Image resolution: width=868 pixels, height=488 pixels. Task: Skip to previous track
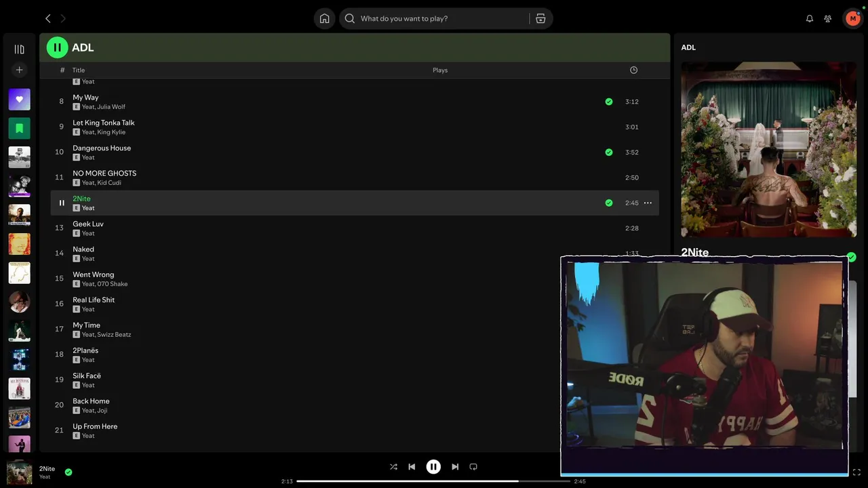coord(412,466)
